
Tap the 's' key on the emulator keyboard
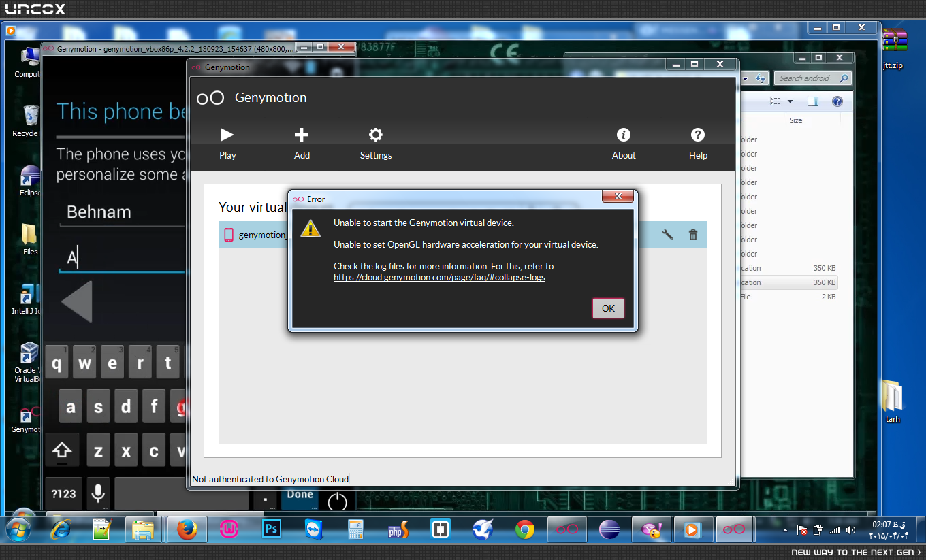pos(98,408)
